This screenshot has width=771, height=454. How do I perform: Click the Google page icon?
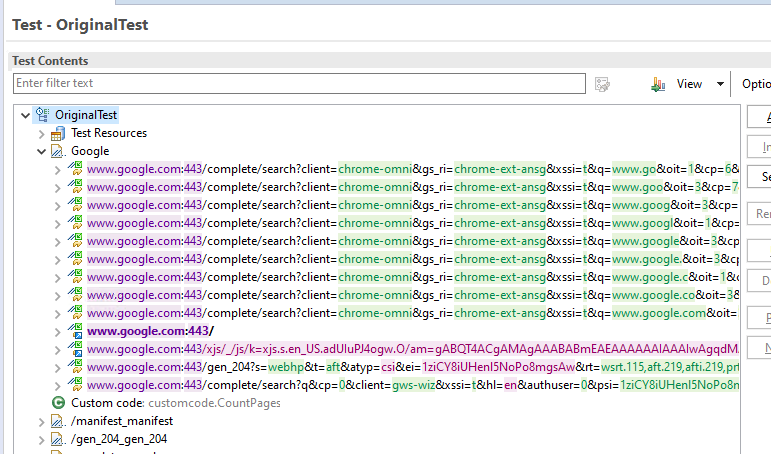[58, 151]
